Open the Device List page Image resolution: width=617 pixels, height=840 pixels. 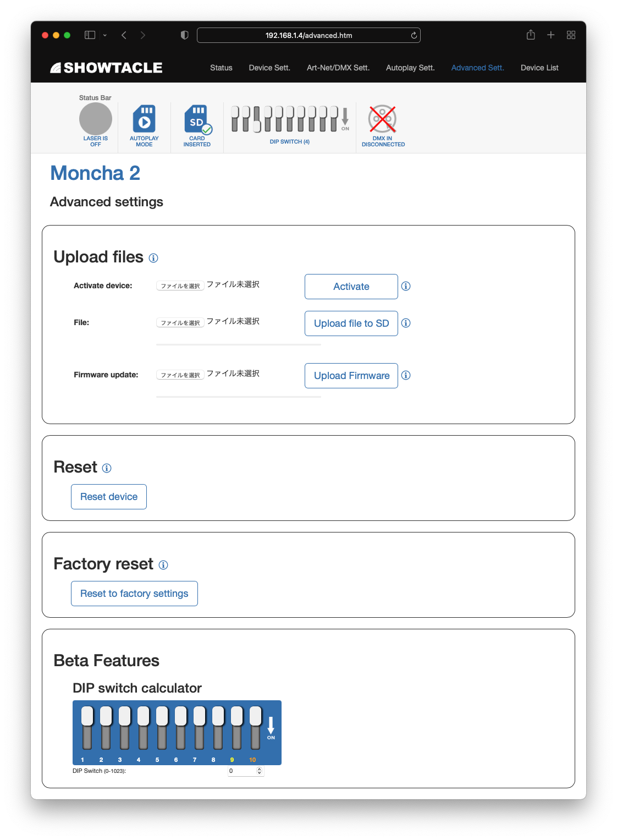539,68
